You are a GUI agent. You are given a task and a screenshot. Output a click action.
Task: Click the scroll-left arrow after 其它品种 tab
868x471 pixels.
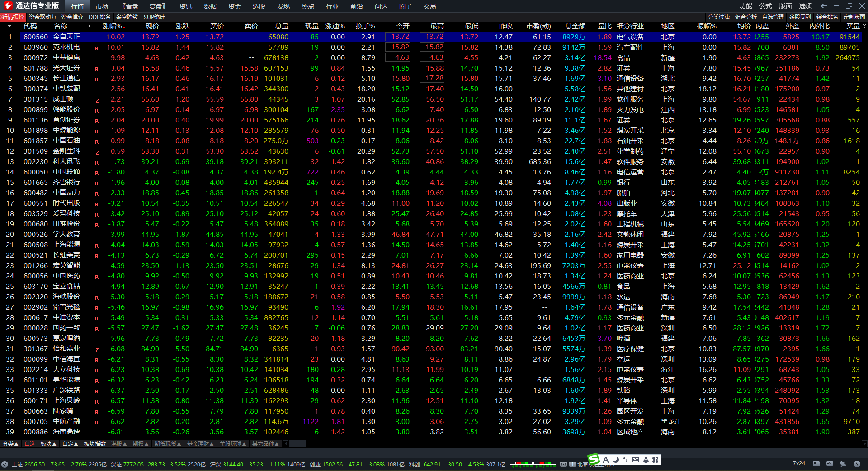point(284,444)
